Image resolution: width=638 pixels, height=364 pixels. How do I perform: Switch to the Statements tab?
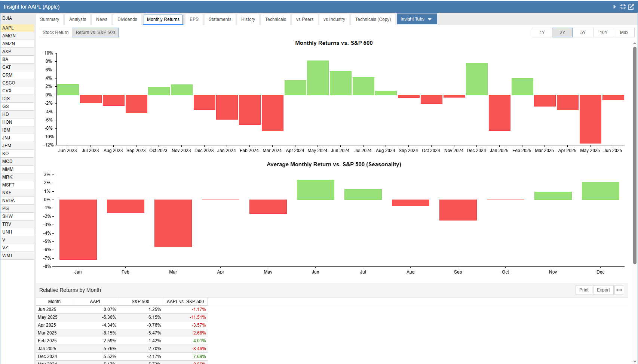[x=220, y=19]
